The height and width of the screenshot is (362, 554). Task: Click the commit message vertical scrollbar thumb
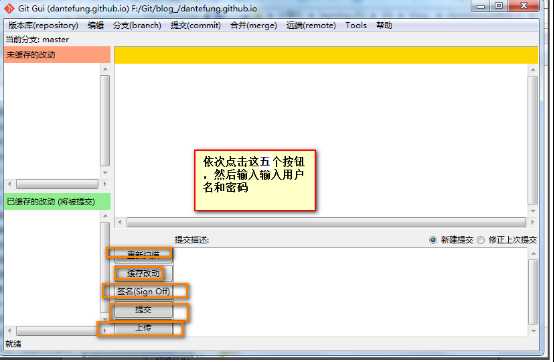533,292
